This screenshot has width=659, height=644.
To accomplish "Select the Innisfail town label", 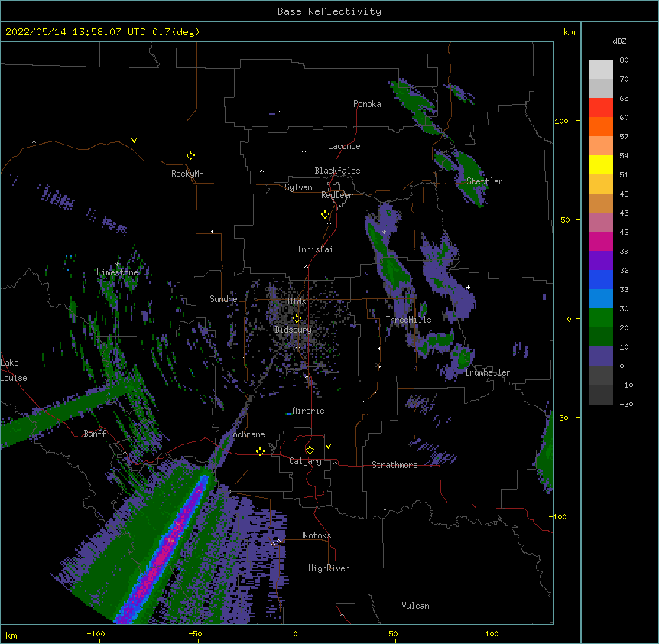I will [317, 249].
